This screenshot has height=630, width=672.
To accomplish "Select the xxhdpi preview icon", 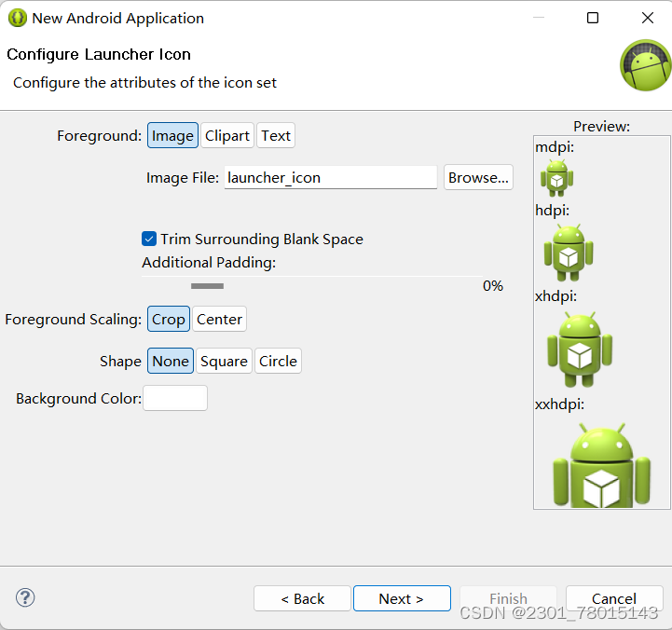I will coord(601,465).
